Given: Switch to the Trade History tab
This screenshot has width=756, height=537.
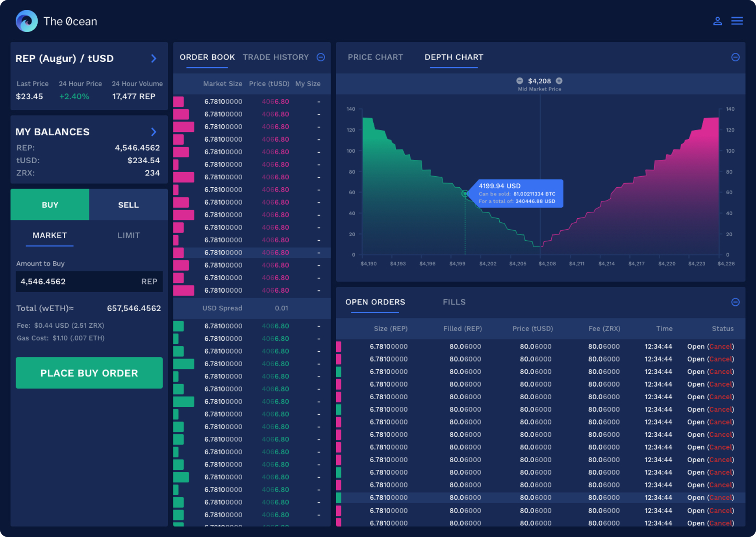Looking at the screenshot, I should coord(276,57).
